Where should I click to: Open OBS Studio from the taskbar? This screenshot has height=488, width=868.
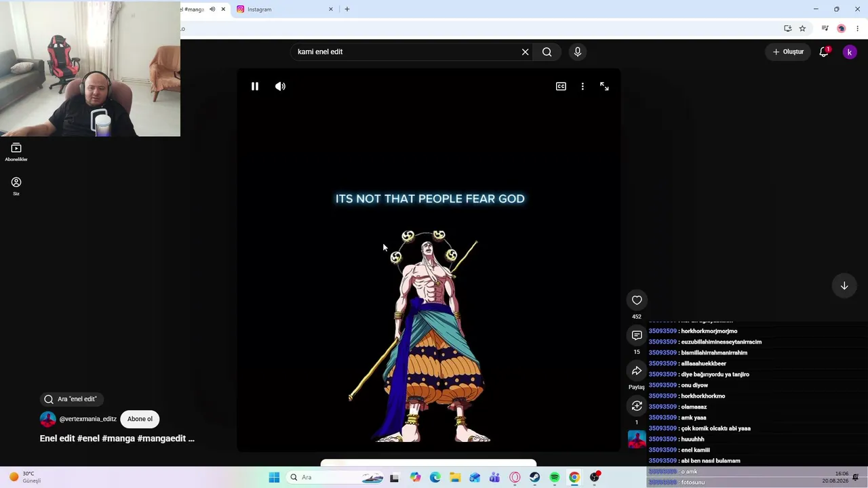[x=595, y=477]
